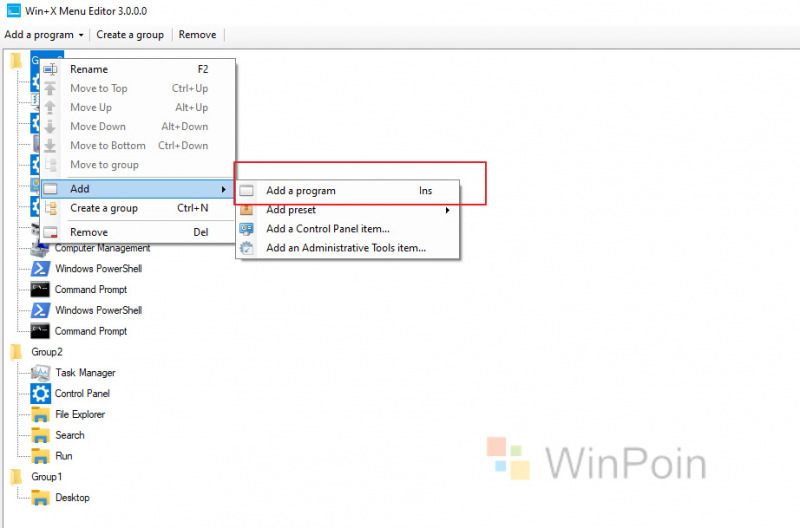
Task: Click the File Explorer folder icon
Action: [40, 415]
